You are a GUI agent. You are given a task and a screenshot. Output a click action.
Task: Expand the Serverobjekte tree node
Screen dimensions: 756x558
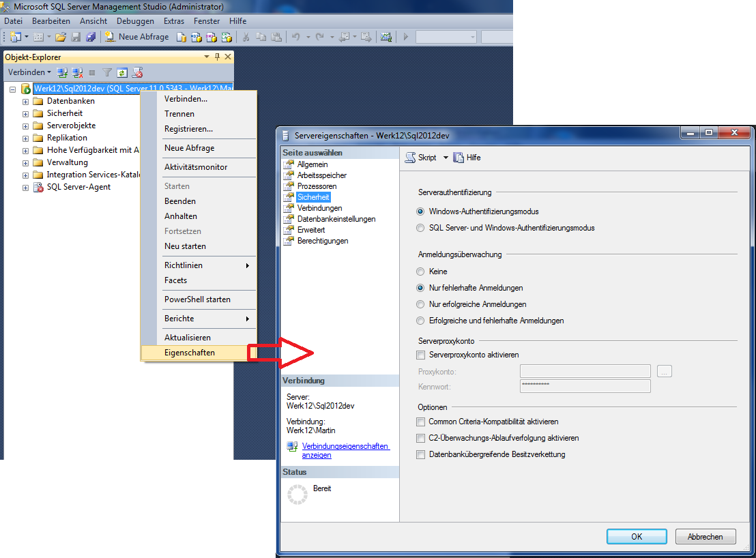25,126
